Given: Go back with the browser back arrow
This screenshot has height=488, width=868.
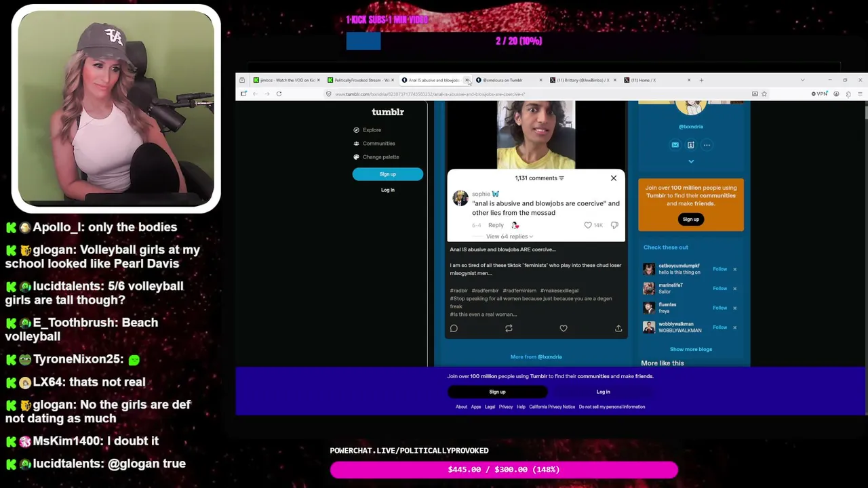Looking at the screenshot, I should coord(256,94).
